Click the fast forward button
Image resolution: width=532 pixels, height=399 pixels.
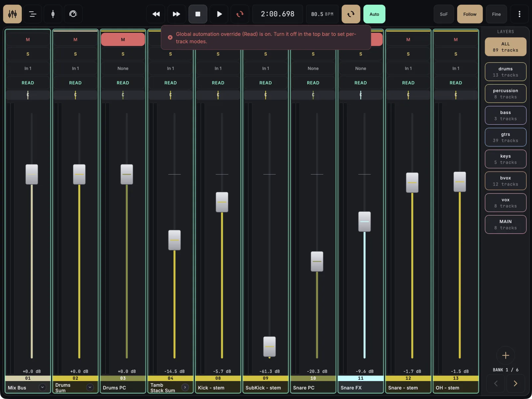pos(177,14)
